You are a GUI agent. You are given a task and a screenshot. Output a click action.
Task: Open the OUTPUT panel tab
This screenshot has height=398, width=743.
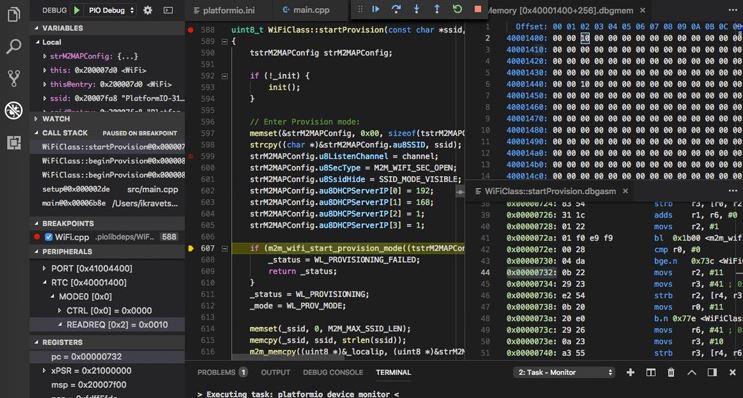point(275,372)
